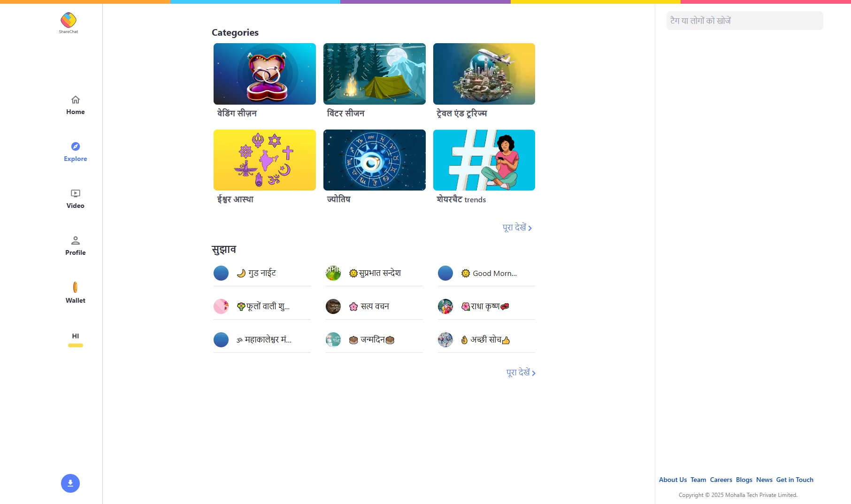Expand Categories via पूरा देखें chevron
The image size is (851, 504).
coord(517,228)
